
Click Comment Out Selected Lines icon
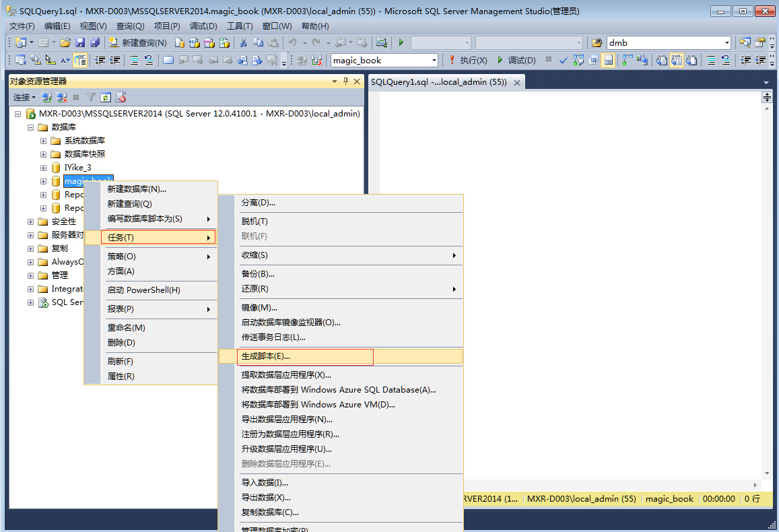point(711,60)
